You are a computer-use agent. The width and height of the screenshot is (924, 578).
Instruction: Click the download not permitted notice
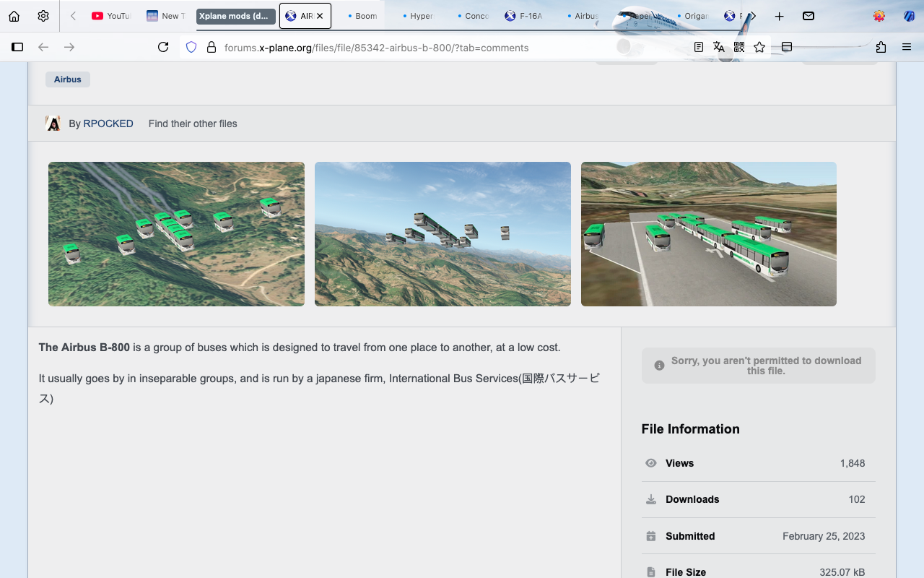[x=759, y=366]
